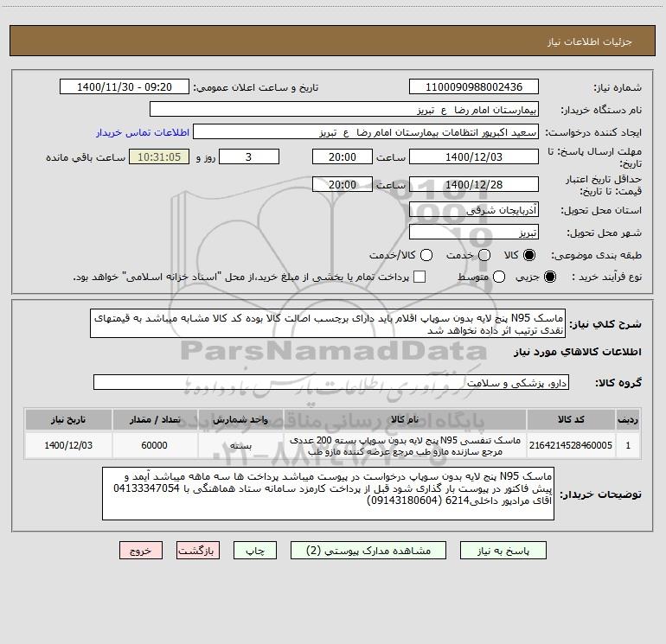Click unit cell بسته
666x644 pixels.
tap(240, 445)
